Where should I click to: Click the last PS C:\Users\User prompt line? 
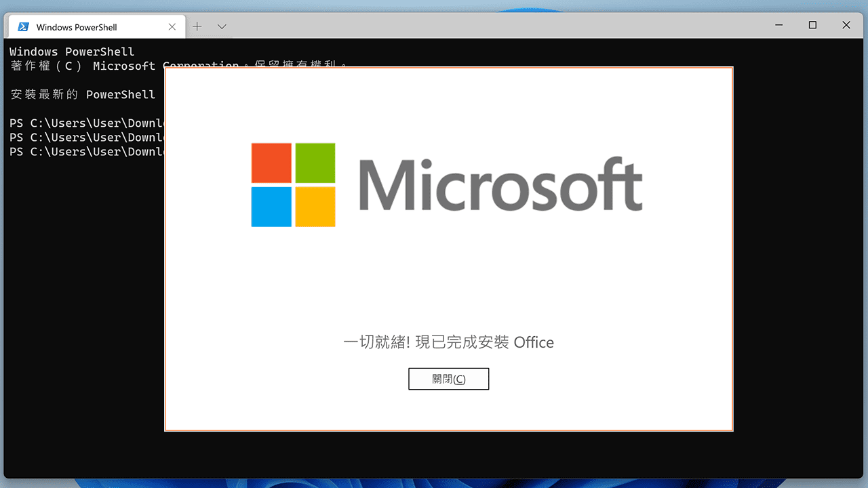(x=81, y=151)
